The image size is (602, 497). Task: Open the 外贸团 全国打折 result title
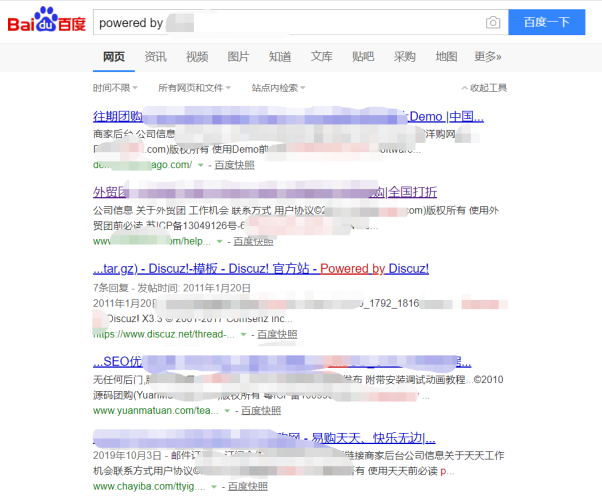pos(265,192)
